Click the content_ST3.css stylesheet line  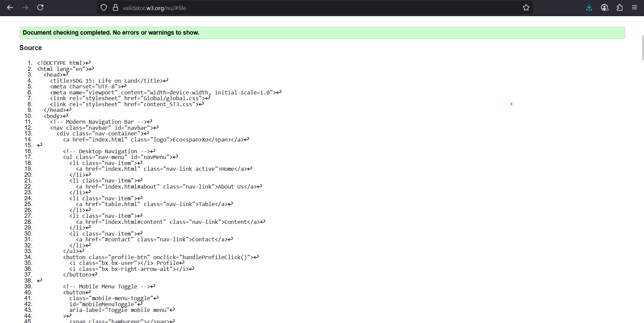(x=127, y=104)
